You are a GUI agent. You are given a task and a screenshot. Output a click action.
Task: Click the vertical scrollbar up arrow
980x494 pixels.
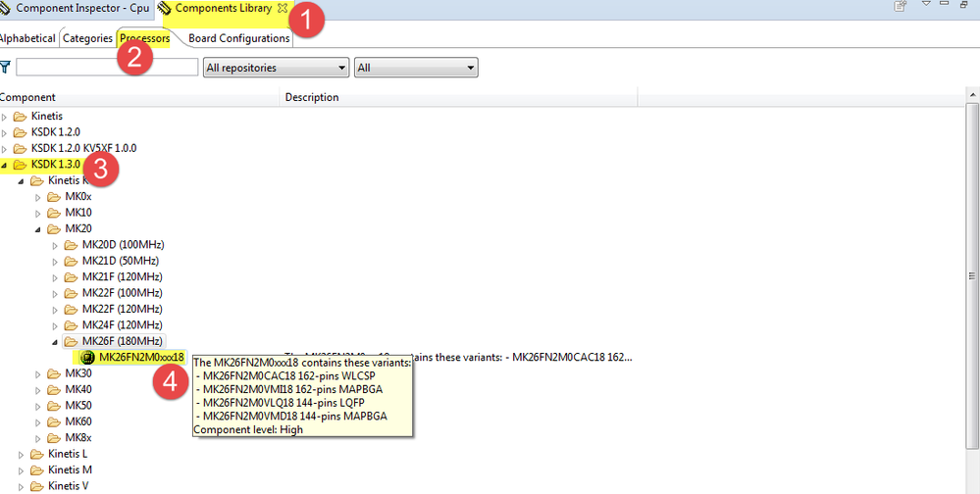972,95
